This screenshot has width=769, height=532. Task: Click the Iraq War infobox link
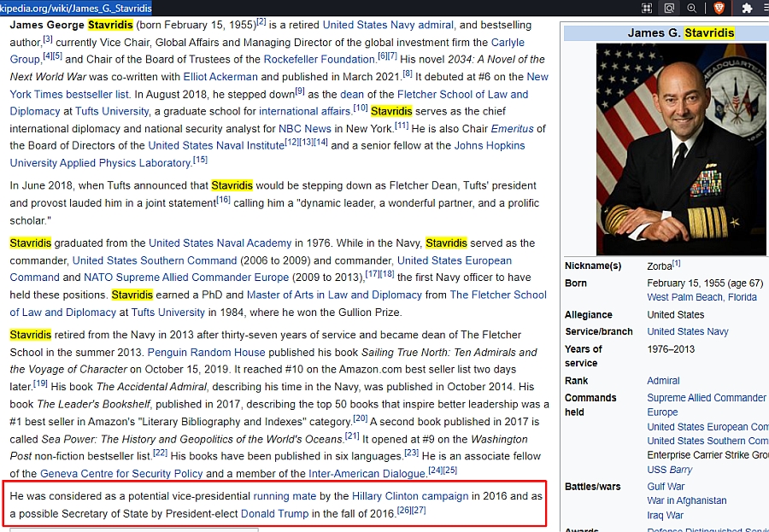(665, 515)
